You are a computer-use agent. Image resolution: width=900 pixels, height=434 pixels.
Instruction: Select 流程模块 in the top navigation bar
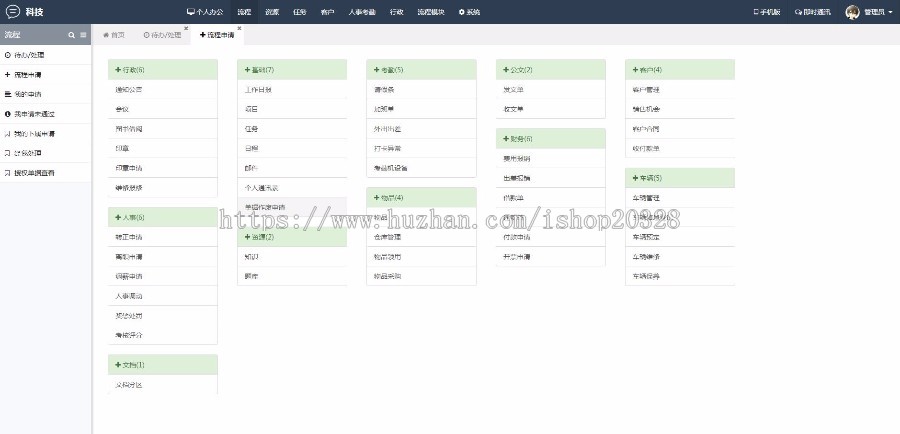point(431,12)
